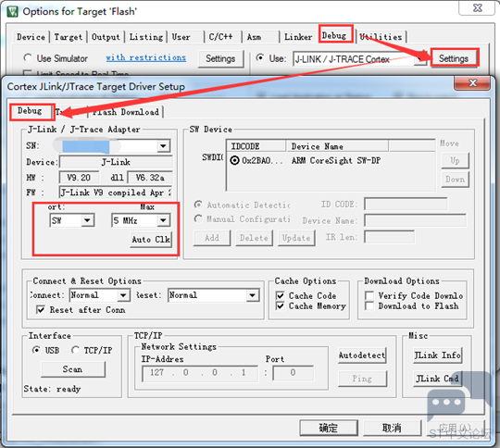Click the Port number field
This screenshot has height=448, width=500.
pyautogui.click(x=293, y=373)
